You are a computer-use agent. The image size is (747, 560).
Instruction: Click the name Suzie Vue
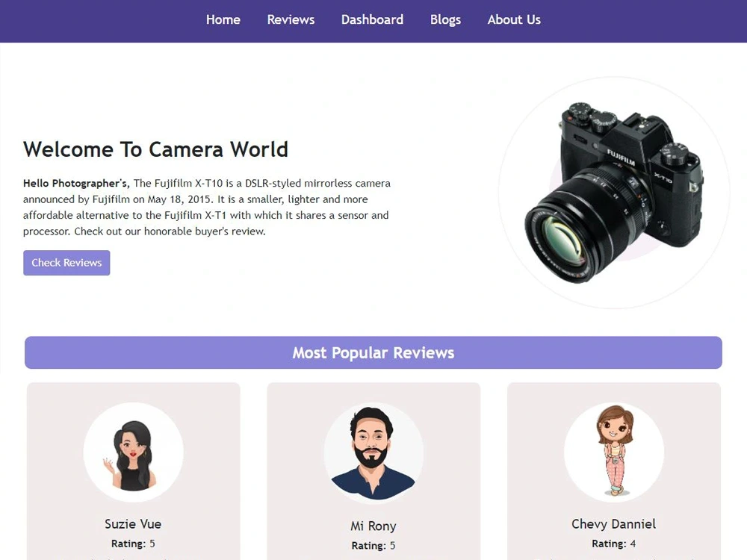133,524
